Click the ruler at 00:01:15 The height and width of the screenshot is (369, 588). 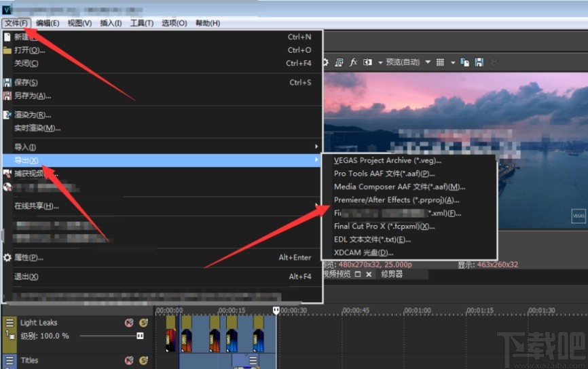tap(480, 311)
